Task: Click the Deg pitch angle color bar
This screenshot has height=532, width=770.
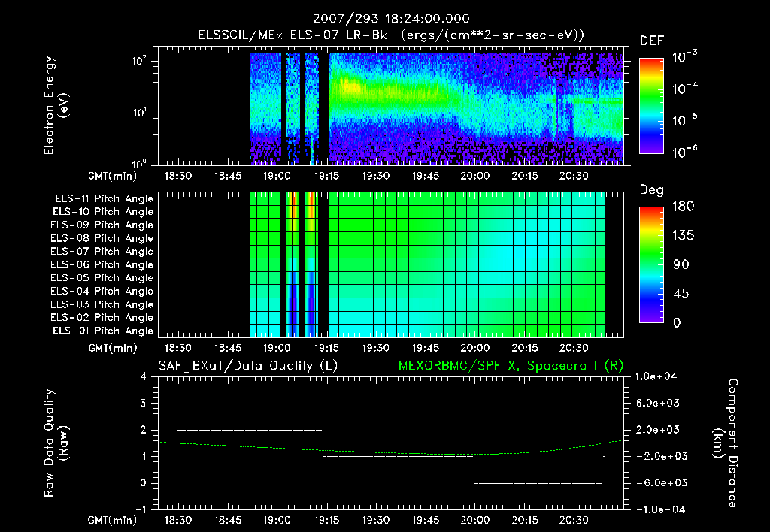Action: tap(651, 264)
